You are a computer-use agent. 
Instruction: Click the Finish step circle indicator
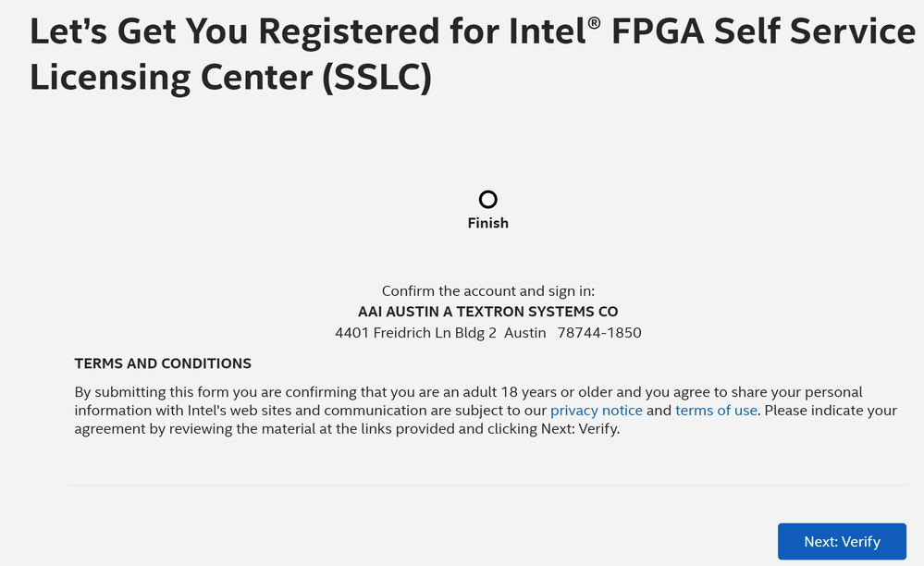(x=487, y=199)
